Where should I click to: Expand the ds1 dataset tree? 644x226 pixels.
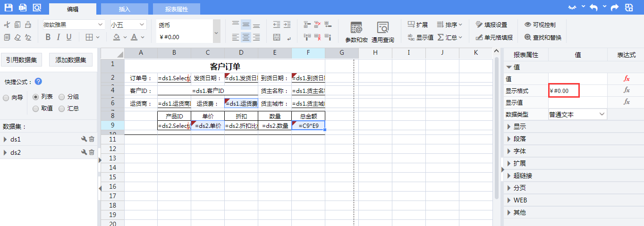coord(5,140)
